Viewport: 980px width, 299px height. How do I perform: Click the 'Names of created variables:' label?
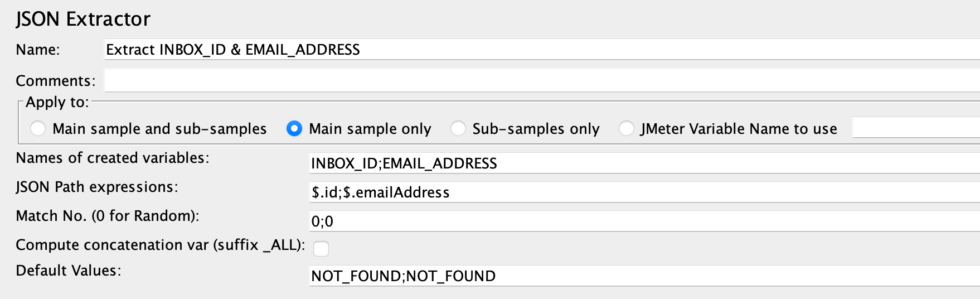113,158
